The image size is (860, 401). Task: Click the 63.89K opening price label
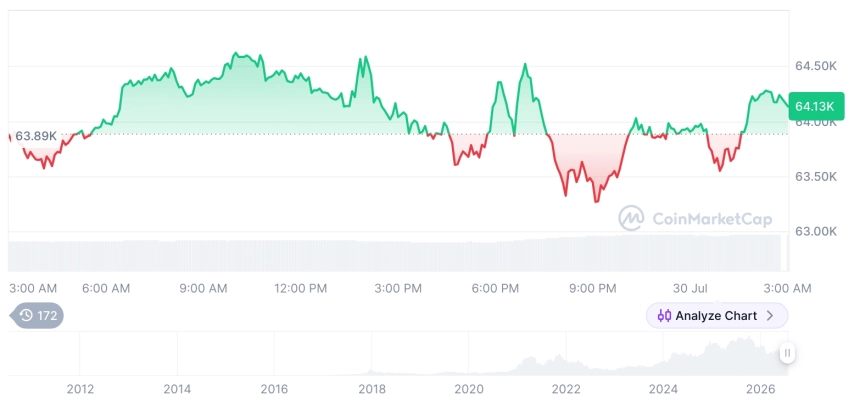click(35, 136)
